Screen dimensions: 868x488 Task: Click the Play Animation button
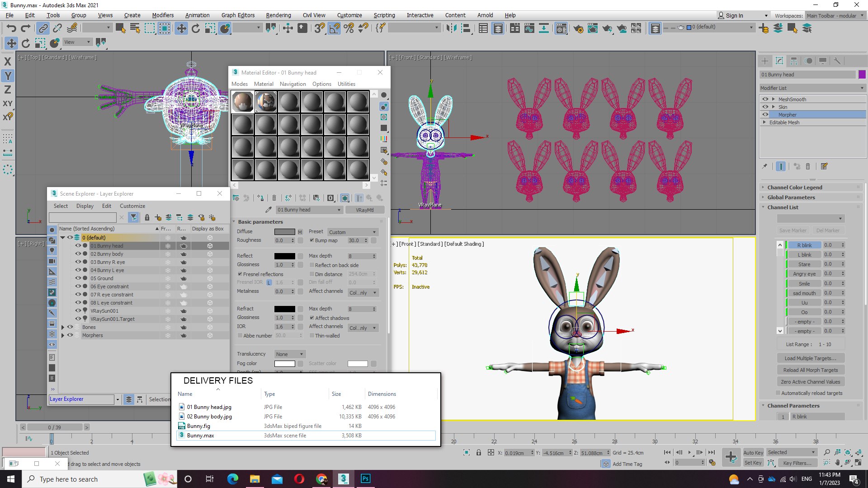pyautogui.click(x=689, y=452)
